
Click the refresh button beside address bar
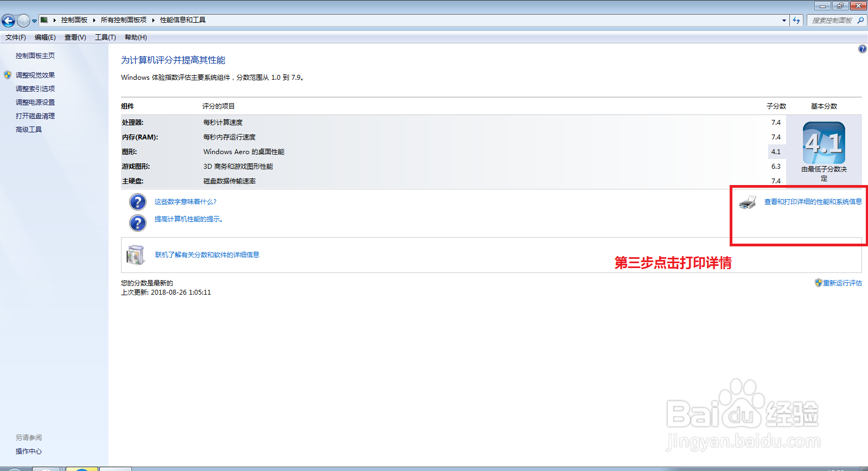[796, 21]
